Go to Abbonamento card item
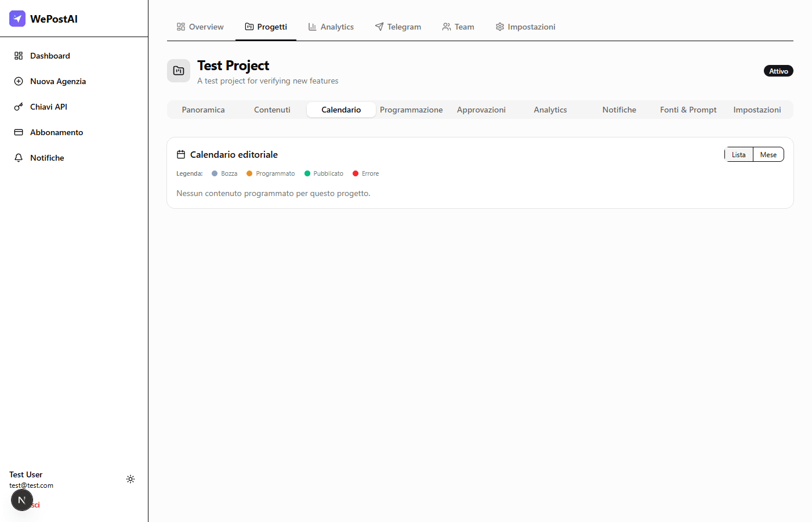Viewport: 812px width, 522px height. pyautogui.click(x=56, y=132)
